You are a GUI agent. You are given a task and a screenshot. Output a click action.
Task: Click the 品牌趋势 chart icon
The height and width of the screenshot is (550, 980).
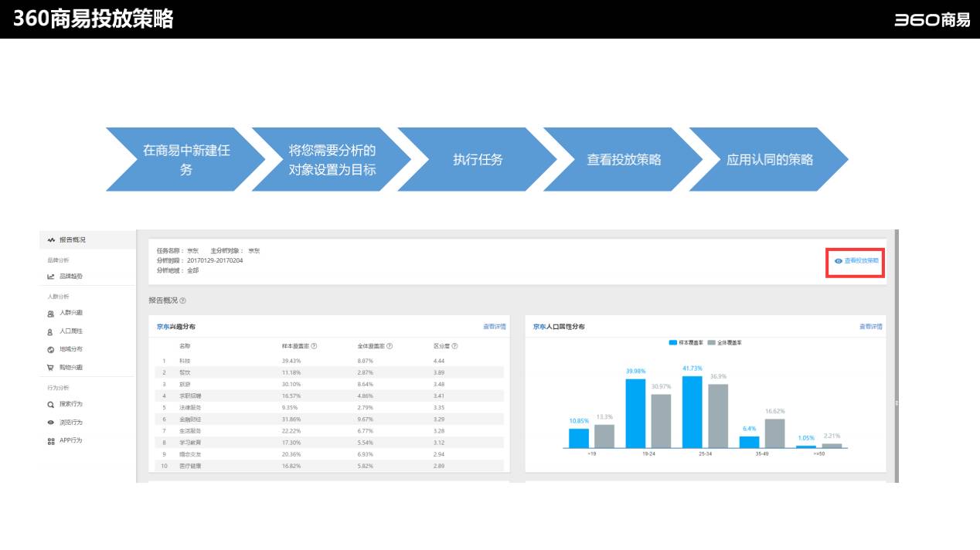[51, 277]
